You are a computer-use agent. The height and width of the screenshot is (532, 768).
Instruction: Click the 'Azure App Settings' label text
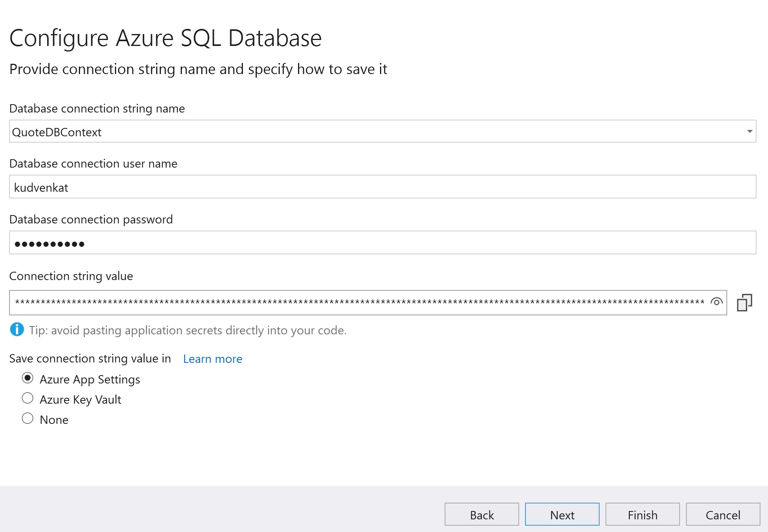(x=90, y=379)
